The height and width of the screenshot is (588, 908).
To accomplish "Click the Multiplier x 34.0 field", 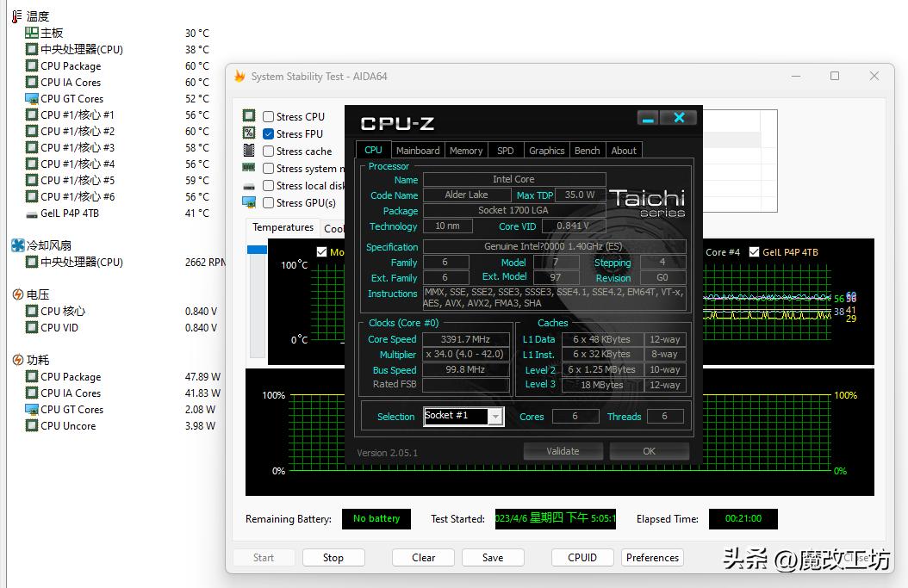I will 465,354.
